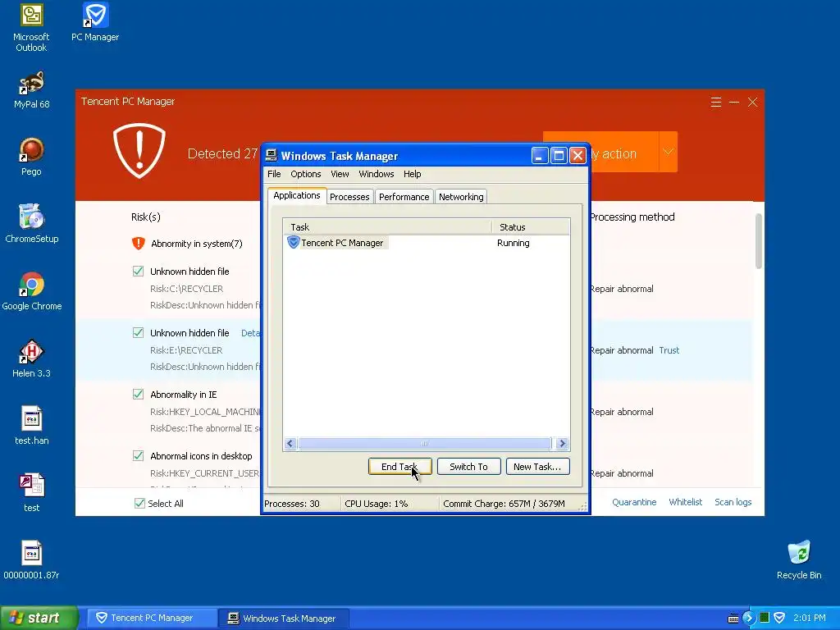Select the test file desktop icon
This screenshot has width=840, height=630.
click(x=32, y=493)
